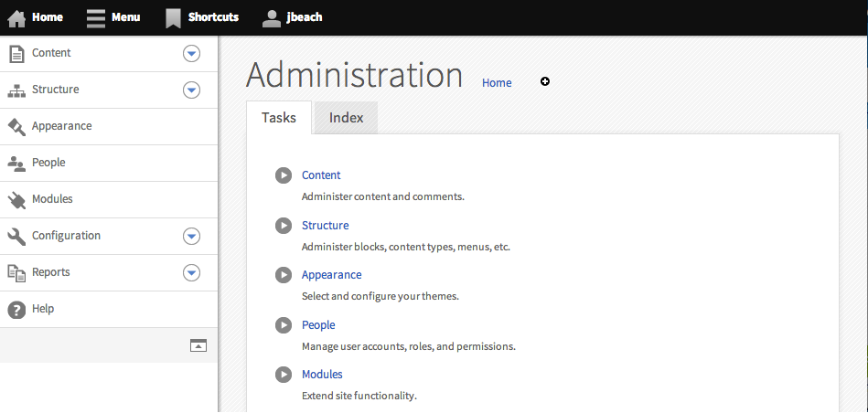Click the arrow icon beside Modules task

tap(284, 375)
